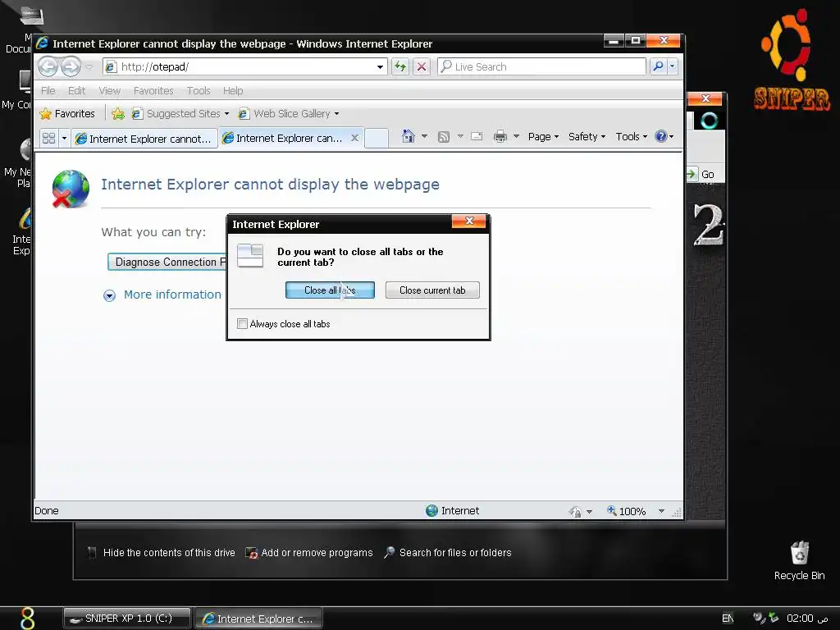Click the Close all tabs button
840x630 pixels.
(x=330, y=290)
